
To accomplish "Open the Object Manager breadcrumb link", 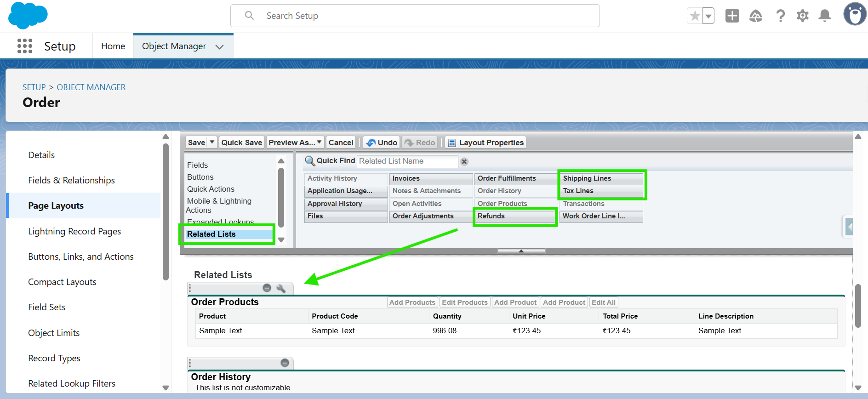I will tap(91, 87).
